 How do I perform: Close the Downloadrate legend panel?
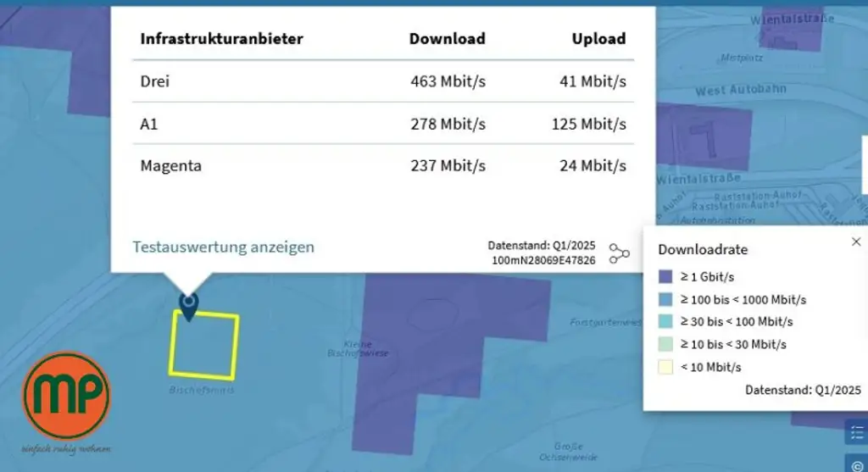tap(855, 242)
